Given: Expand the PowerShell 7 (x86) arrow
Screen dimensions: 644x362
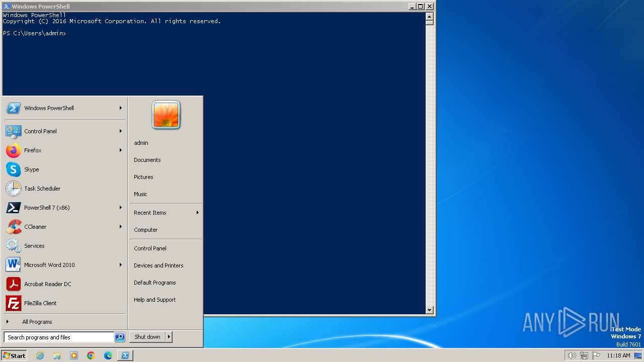Looking at the screenshot, I should 121,208.
